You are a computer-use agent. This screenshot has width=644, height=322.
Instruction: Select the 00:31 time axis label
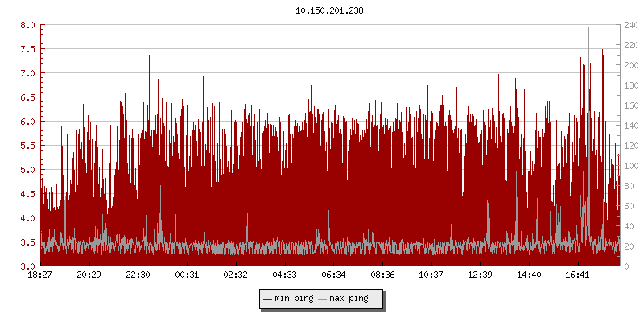[187, 275]
